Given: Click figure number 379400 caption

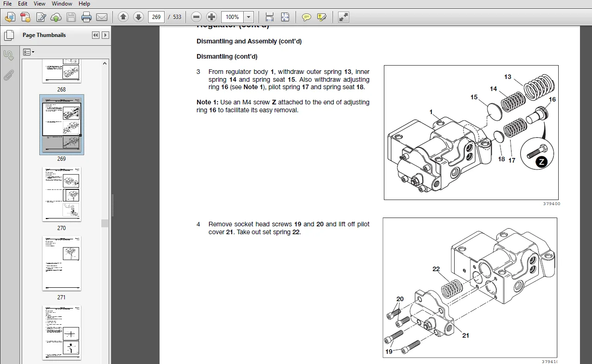Looking at the screenshot, I should (551, 204).
